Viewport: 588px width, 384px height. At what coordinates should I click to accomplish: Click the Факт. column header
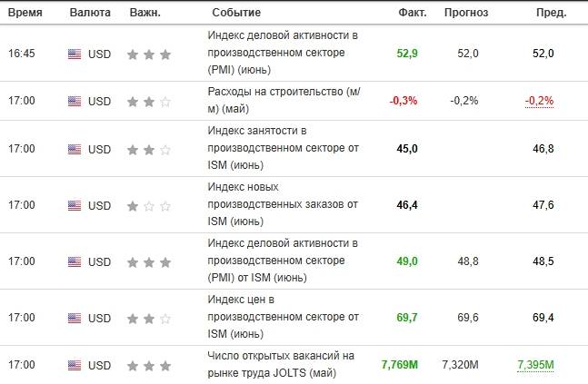coord(413,13)
